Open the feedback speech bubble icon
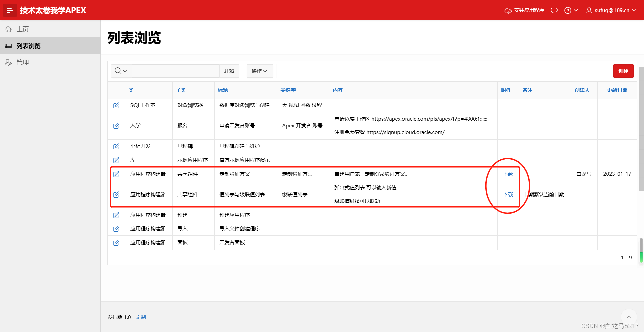 554,10
